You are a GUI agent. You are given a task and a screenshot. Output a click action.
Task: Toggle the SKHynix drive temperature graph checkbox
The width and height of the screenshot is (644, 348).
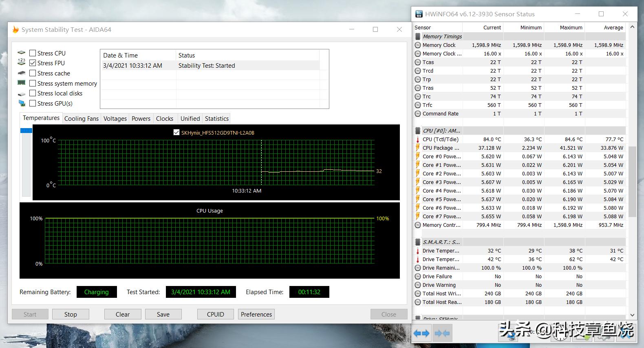click(176, 133)
